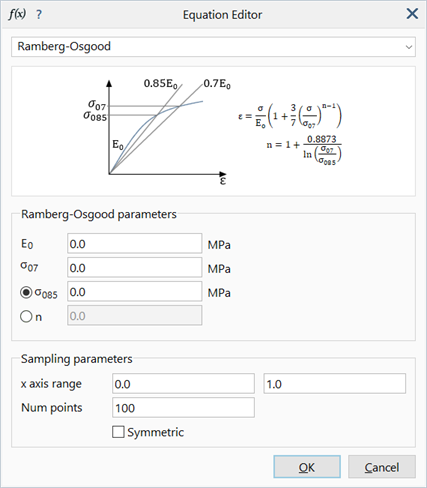Click the x axis range maximum field
The width and height of the screenshot is (427, 488).
[335, 384]
